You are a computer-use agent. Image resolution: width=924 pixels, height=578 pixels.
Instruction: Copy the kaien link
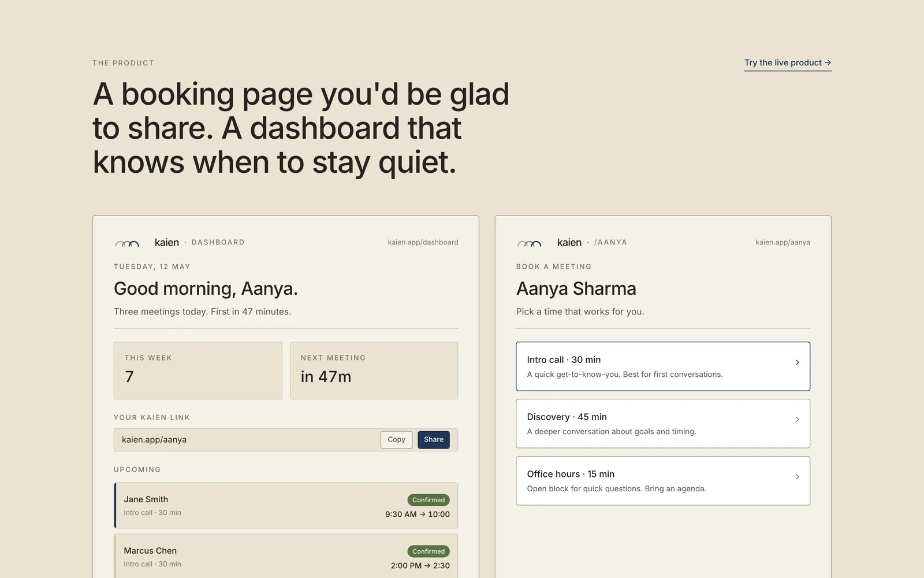tap(397, 440)
